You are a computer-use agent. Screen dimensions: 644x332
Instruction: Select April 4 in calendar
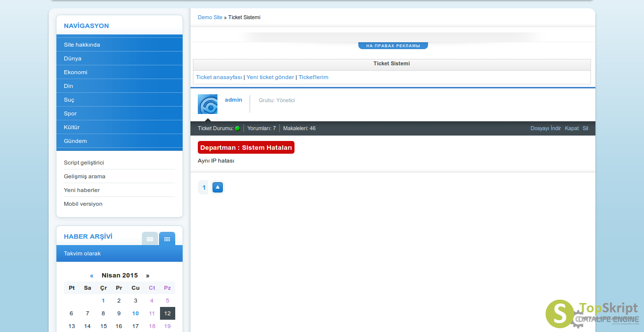click(152, 301)
